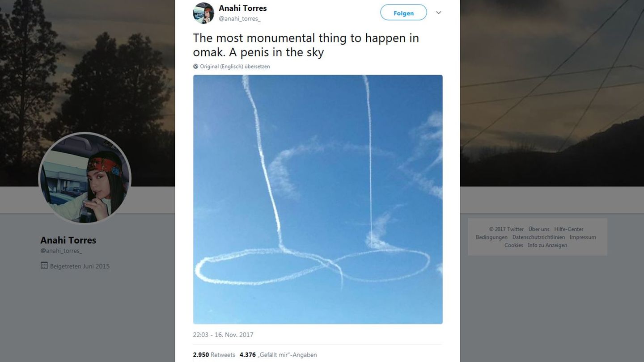The height and width of the screenshot is (362, 644).
Task: Open Anahi Torres profile name in sidebar
Action: click(x=68, y=240)
